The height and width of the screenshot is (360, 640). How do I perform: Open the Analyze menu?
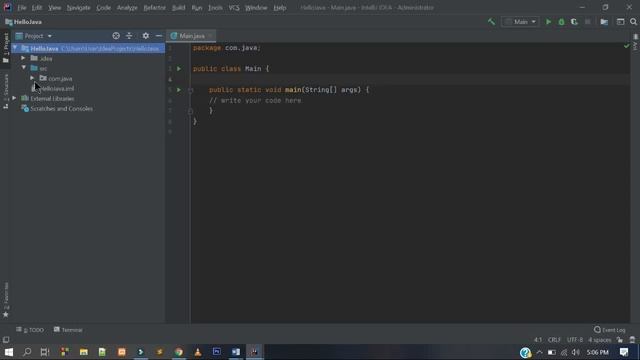coord(127,7)
